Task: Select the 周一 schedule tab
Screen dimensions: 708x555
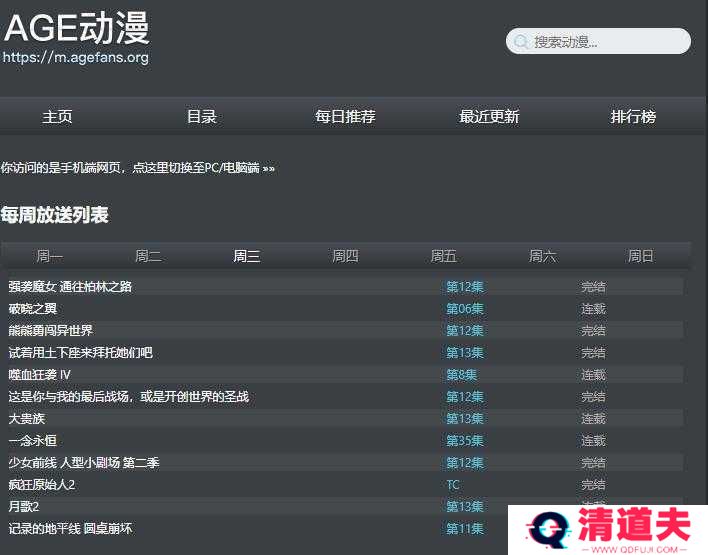Action: point(49,256)
